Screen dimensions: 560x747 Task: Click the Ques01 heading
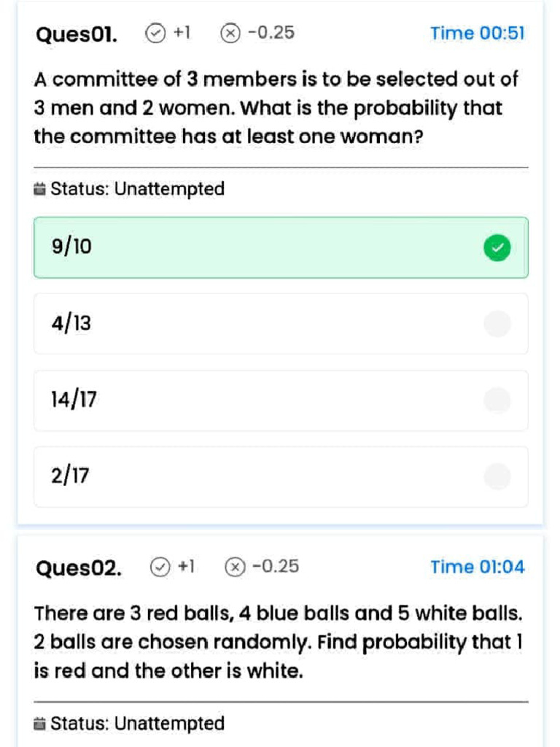coord(76,34)
